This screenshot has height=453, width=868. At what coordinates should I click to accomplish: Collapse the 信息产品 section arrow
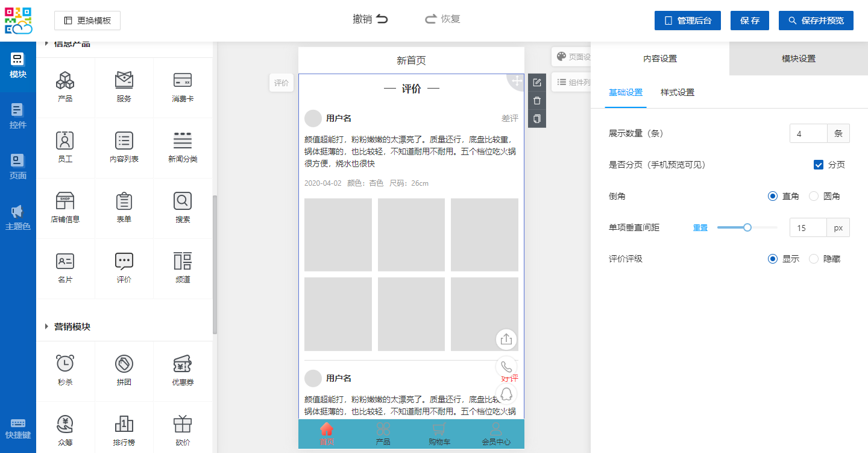47,44
